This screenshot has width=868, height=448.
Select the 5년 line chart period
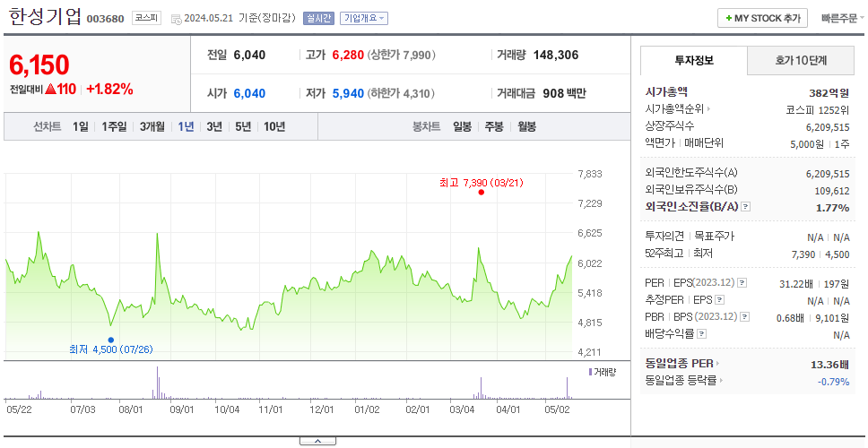click(x=243, y=126)
